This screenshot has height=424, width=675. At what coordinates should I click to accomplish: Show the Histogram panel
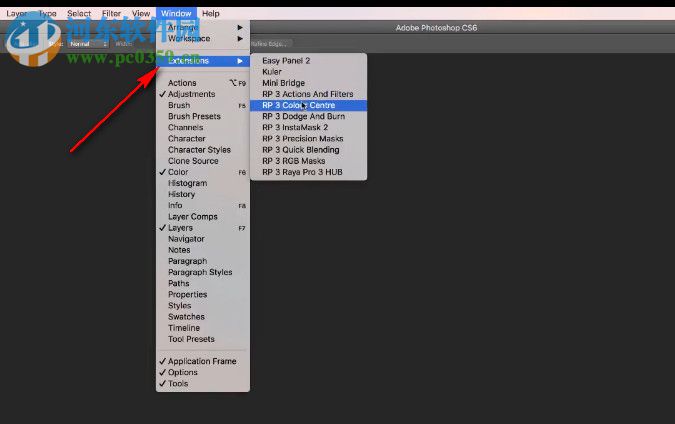pos(203,183)
